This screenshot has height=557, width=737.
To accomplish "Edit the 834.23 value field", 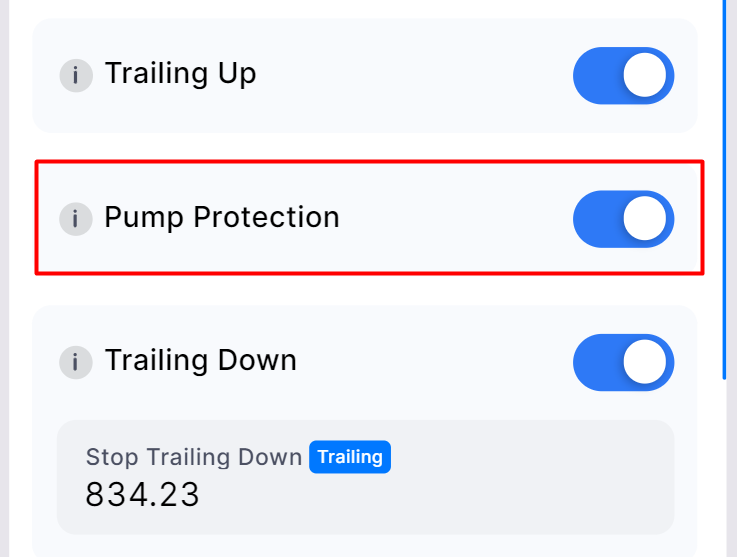I will [143, 494].
